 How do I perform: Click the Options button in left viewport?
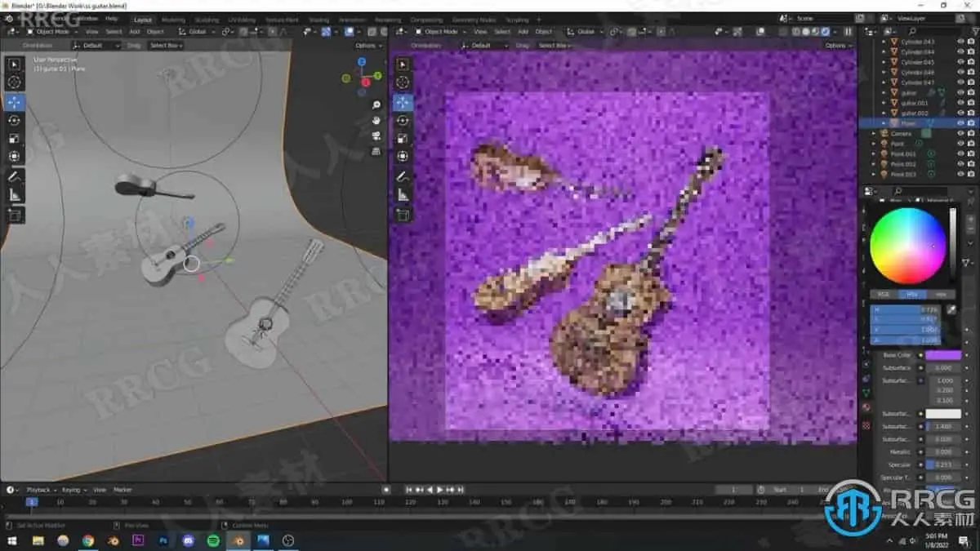(x=368, y=46)
